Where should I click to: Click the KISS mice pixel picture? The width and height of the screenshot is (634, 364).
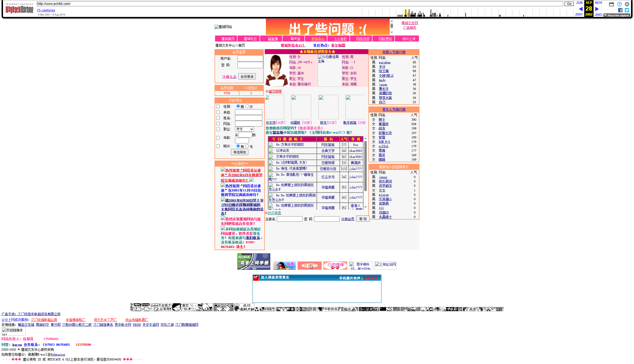point(224,307)
